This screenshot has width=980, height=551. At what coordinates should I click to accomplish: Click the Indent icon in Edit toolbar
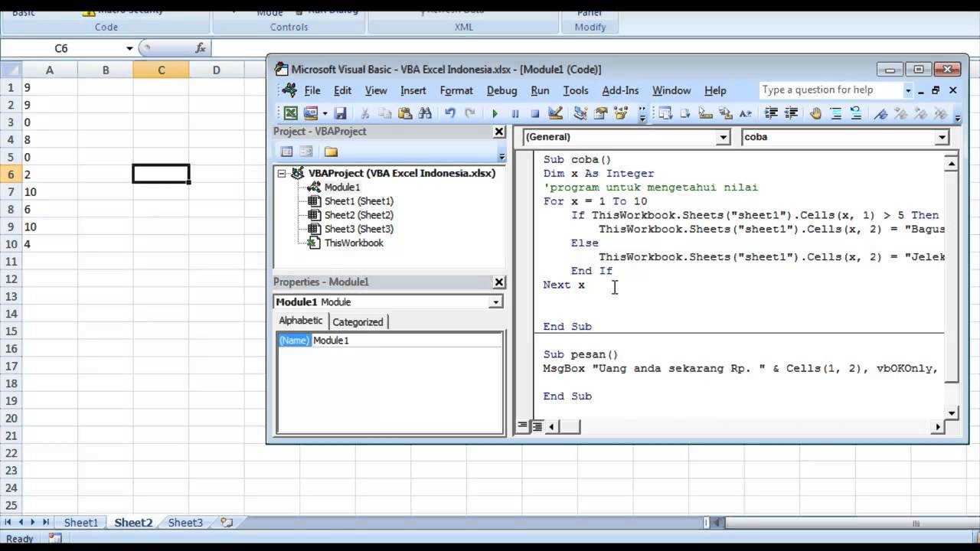(x=771, y=113)
